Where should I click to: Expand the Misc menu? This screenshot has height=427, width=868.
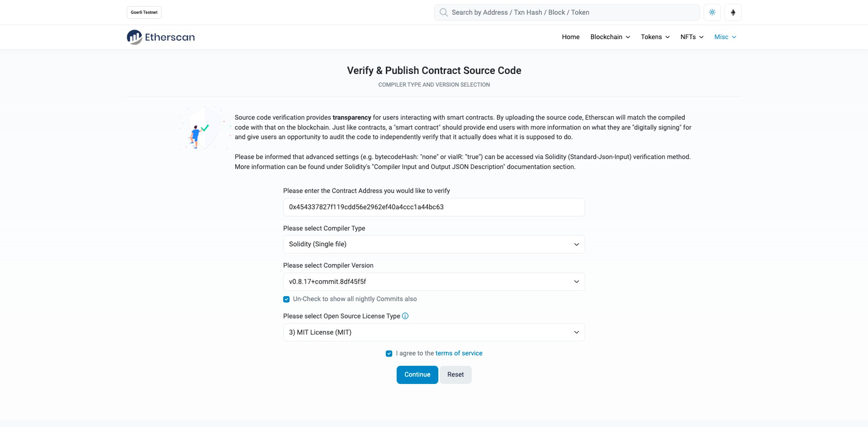click(725, 37)
